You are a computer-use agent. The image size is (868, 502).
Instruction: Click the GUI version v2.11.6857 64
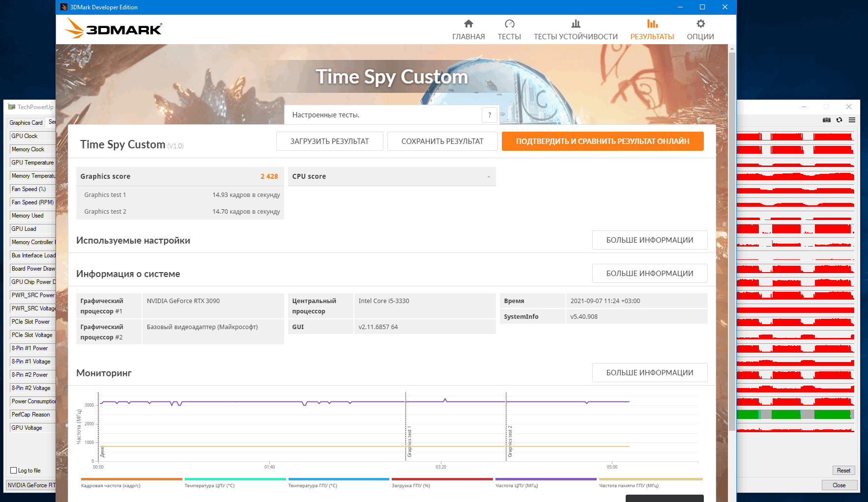[x=425, y=327]
